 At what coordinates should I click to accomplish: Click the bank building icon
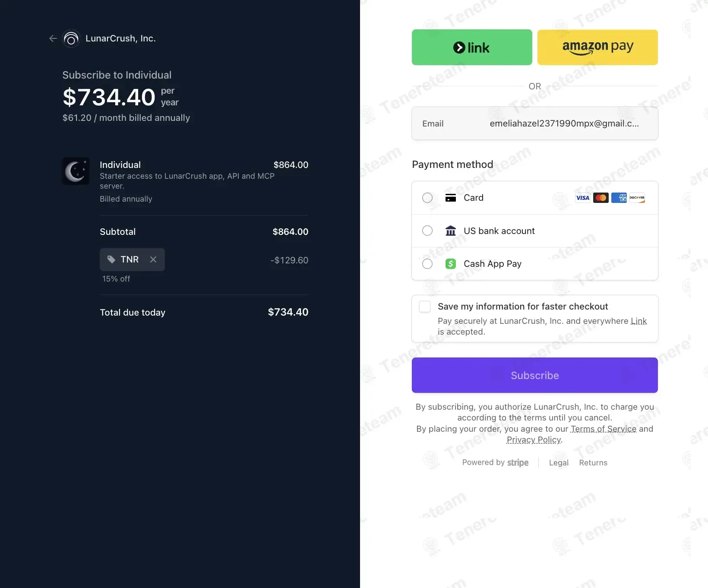[x=451, y=231]
